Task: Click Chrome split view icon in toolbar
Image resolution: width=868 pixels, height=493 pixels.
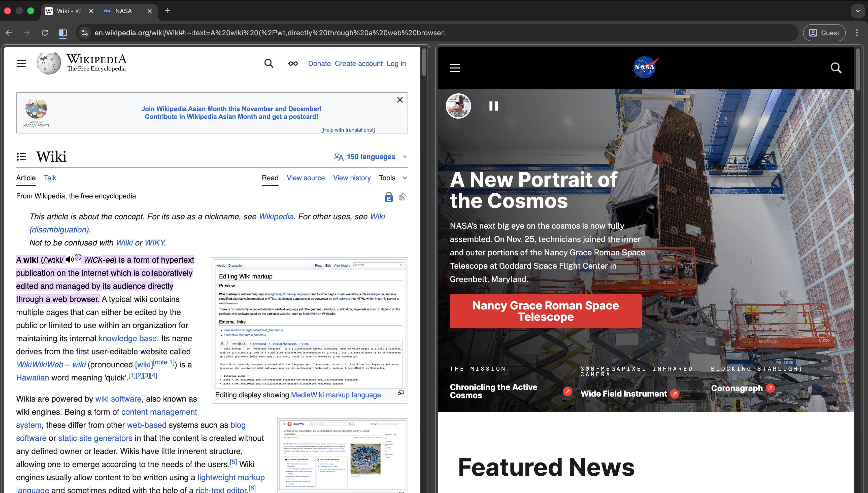Action: [63, 33]
